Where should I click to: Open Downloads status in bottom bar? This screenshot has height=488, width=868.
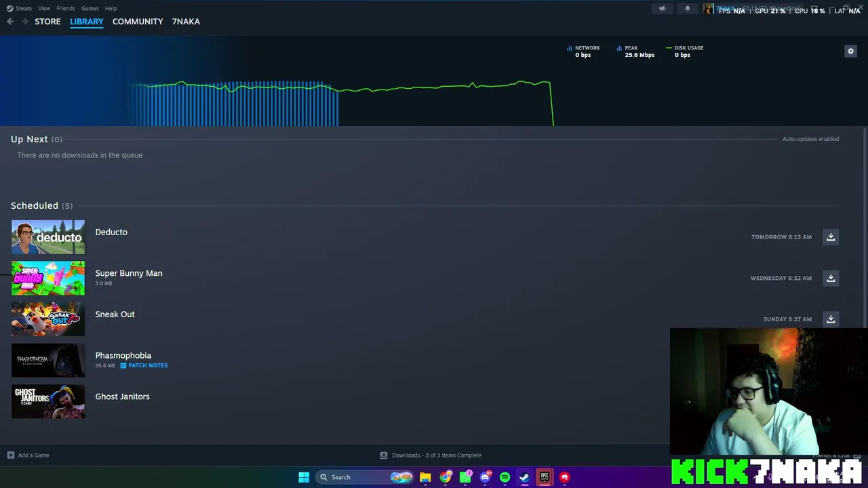pyautogui.click(x=437, y=455)
